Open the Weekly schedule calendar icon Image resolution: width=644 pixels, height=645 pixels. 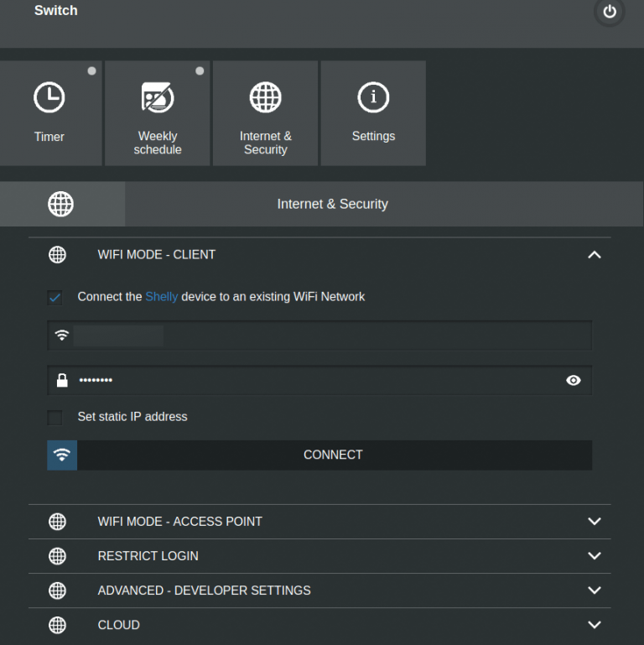(158, 98)
